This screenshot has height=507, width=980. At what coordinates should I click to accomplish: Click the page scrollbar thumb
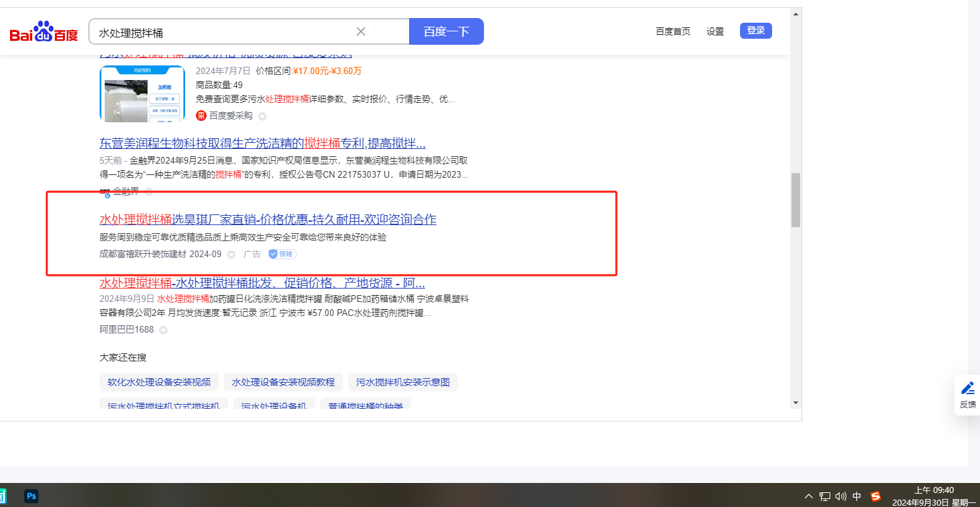click(795, 200)
